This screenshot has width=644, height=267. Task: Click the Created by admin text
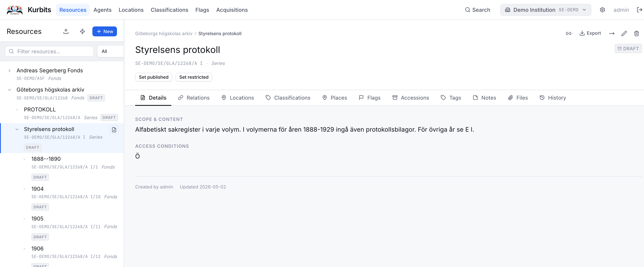[154, 187]
